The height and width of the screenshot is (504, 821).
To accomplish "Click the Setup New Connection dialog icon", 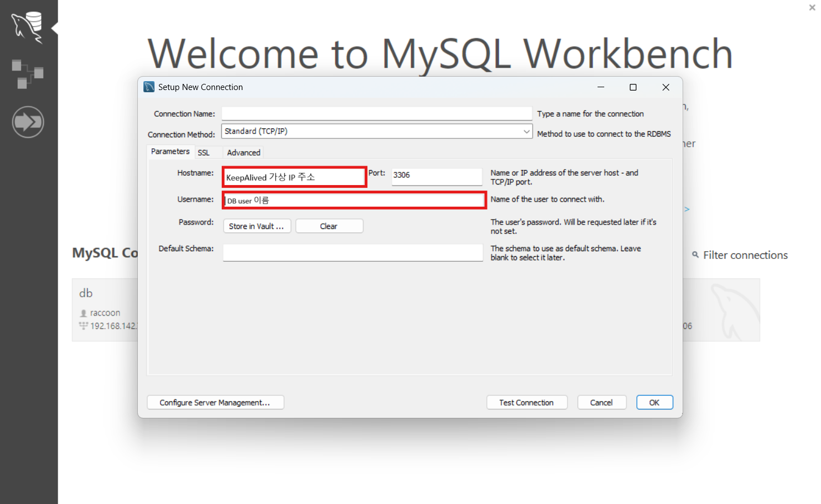I will (x=149, y=87).
